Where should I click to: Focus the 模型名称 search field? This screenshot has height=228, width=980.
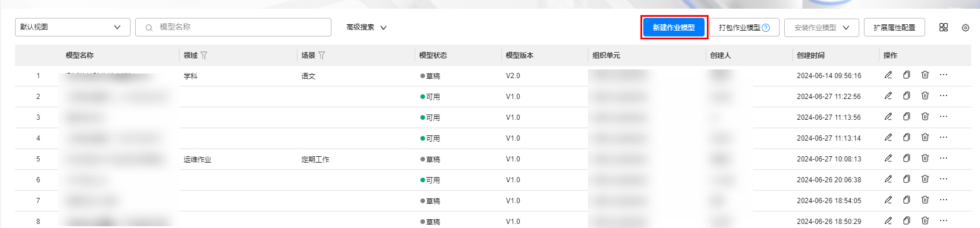coord(233,27)
